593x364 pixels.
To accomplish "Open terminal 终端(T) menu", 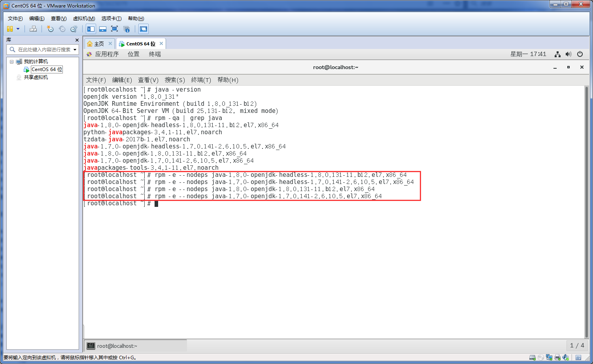I will coord(201,80).
